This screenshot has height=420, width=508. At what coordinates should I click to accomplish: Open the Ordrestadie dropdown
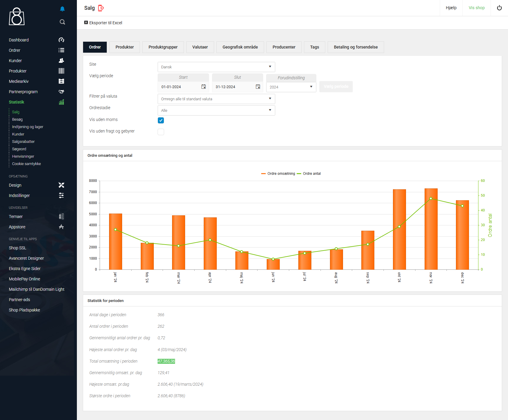(216, 110)
